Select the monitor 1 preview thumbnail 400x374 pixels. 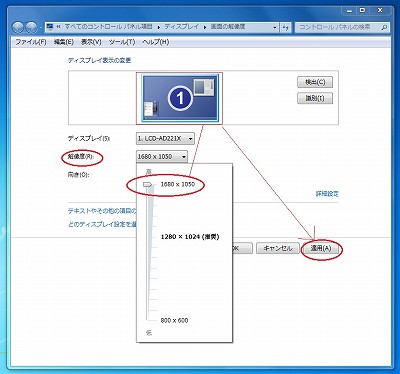pyautogui.click(x=180, y=98)
